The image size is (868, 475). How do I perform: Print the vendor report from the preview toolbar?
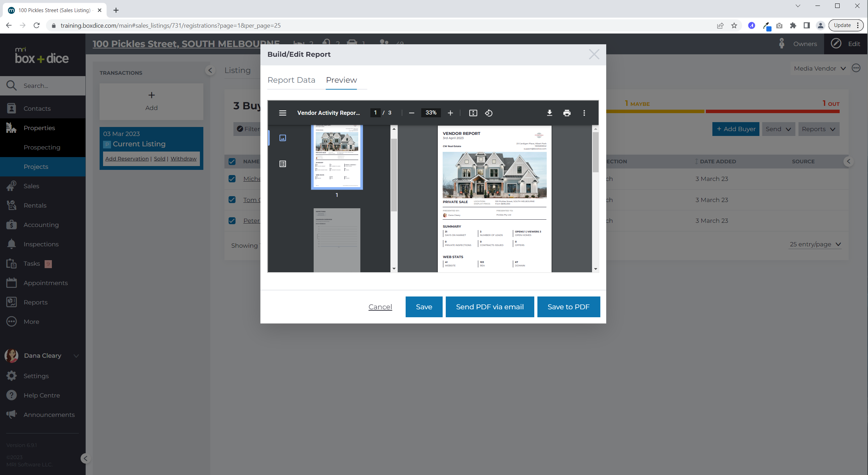click(567, 113)
